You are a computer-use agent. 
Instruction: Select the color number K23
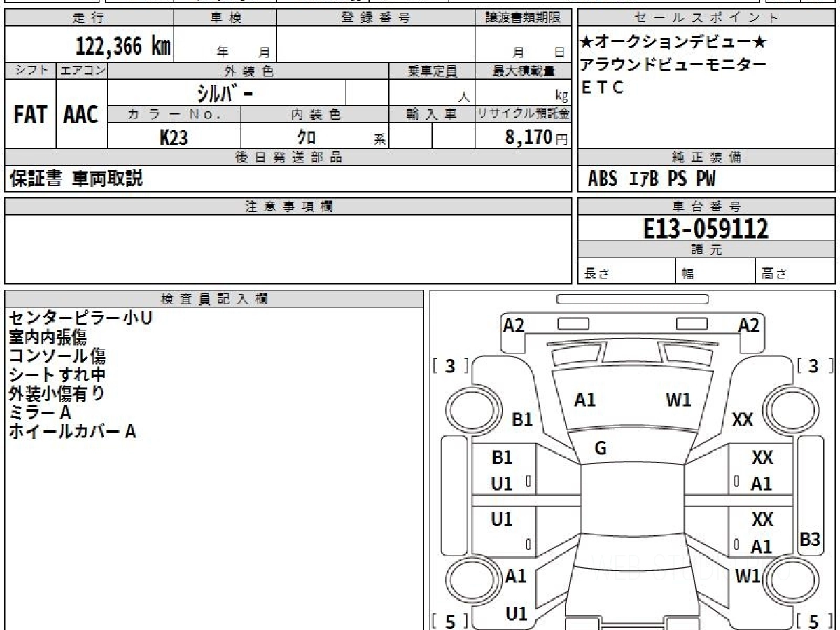[174, 137]
